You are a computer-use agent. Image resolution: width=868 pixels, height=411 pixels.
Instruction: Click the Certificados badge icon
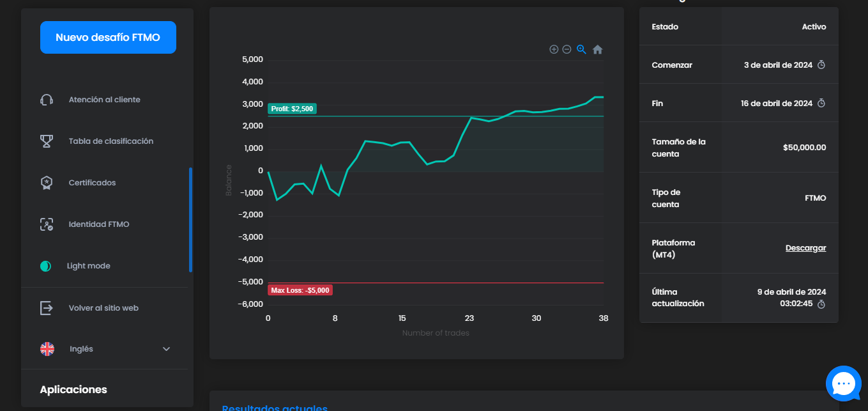pos(46,183)
